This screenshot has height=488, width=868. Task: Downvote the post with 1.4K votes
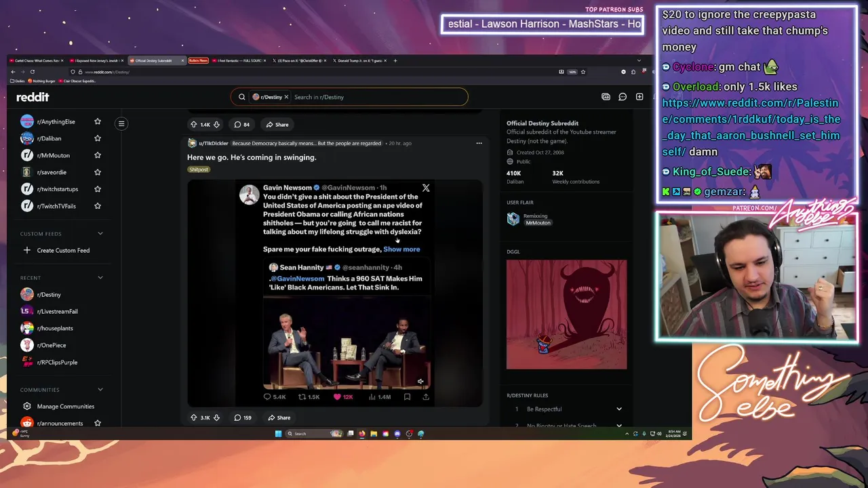[x=216, y=125]
